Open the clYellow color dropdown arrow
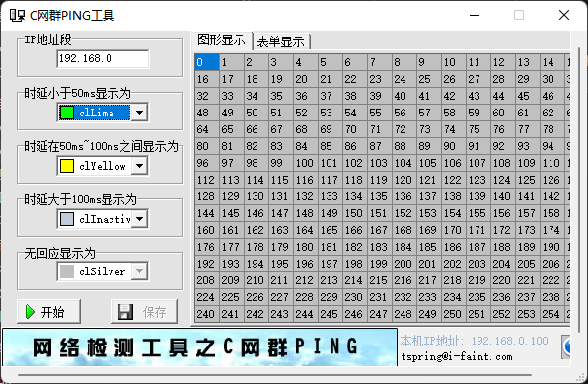This screenshot has width=588, height=384. coord(139,166)
